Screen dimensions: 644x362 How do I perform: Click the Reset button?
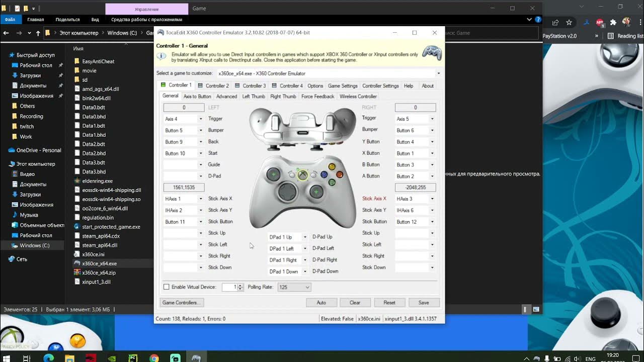pyautogui.click(x=389, y=303)
